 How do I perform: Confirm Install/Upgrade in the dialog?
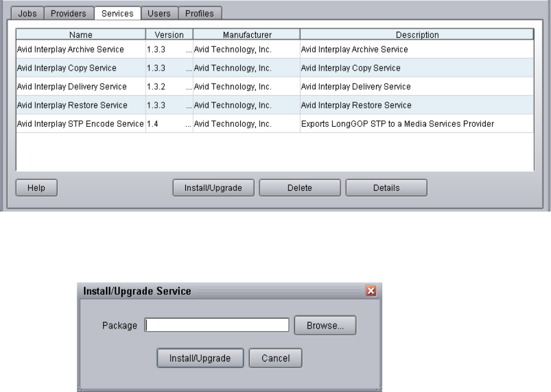201,358
